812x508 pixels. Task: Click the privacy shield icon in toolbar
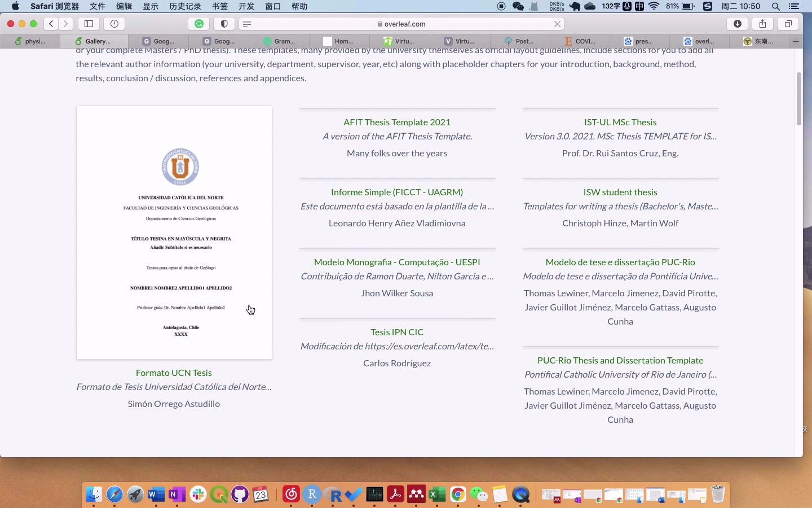[x=224, y=24]
